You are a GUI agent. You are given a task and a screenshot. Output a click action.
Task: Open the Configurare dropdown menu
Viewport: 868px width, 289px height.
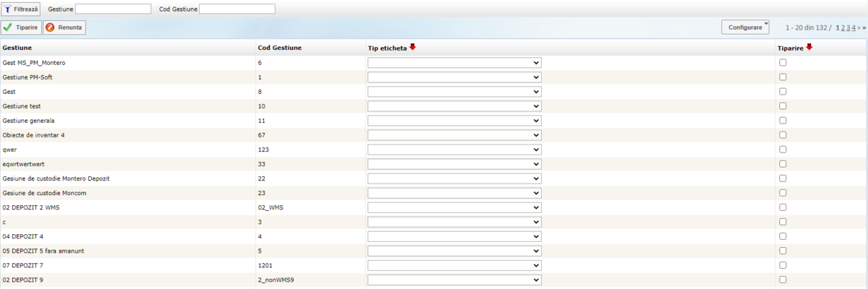[744, 27]
